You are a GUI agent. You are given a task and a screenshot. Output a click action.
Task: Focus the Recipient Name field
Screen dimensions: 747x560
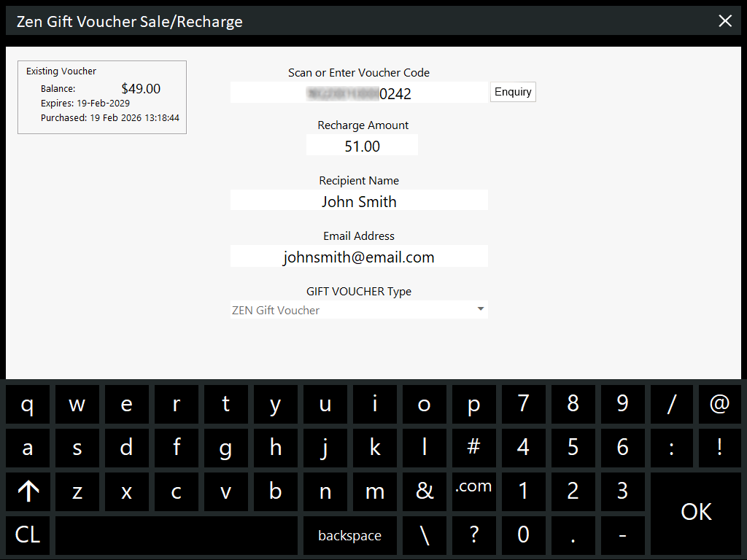[359, 201]
